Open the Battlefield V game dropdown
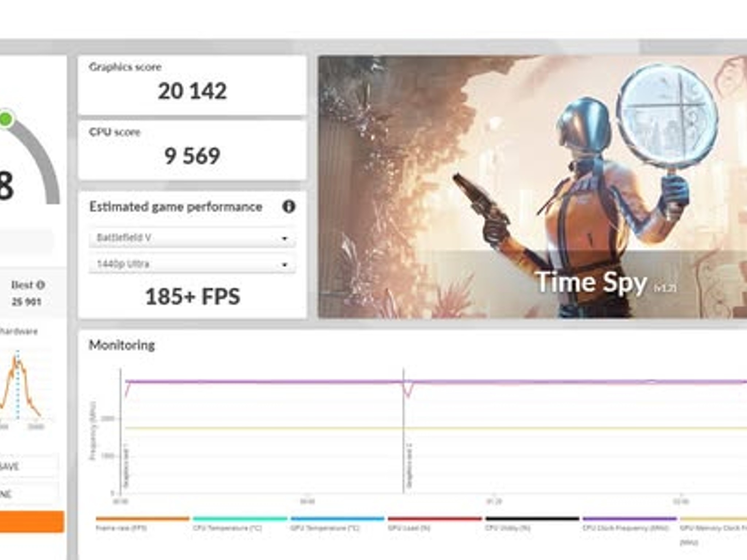 point(192,238)
